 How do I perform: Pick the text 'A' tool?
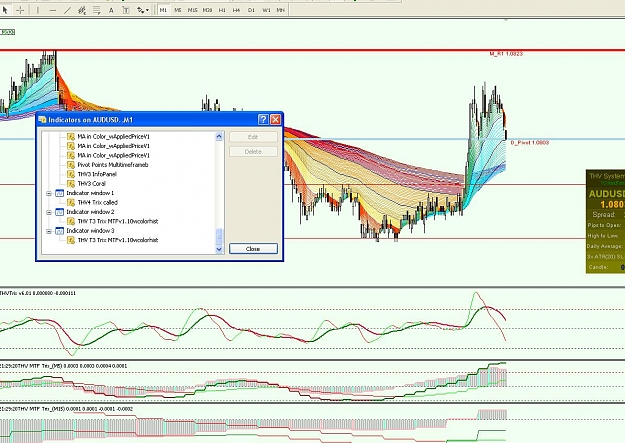point(111,10)
